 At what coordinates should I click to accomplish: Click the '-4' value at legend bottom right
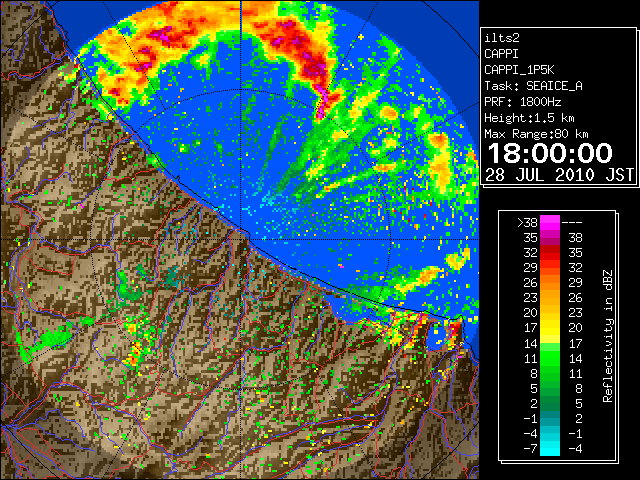click(576, 449)
